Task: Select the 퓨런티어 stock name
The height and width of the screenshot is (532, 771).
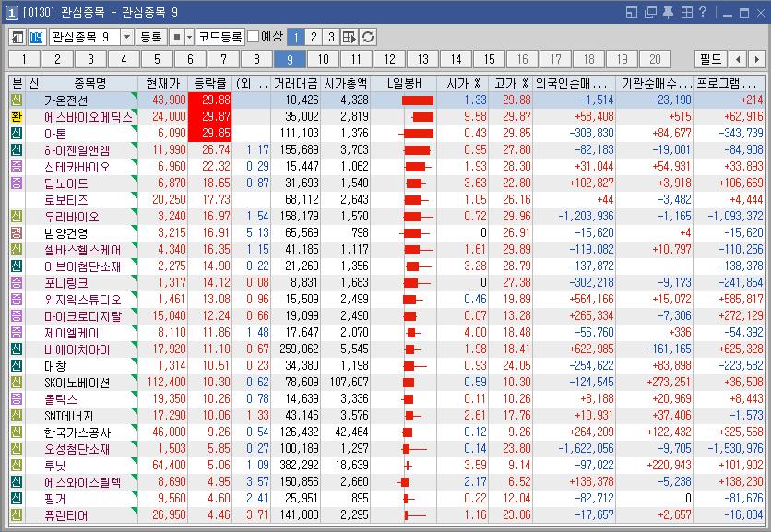Action: (x=66, y=515)
